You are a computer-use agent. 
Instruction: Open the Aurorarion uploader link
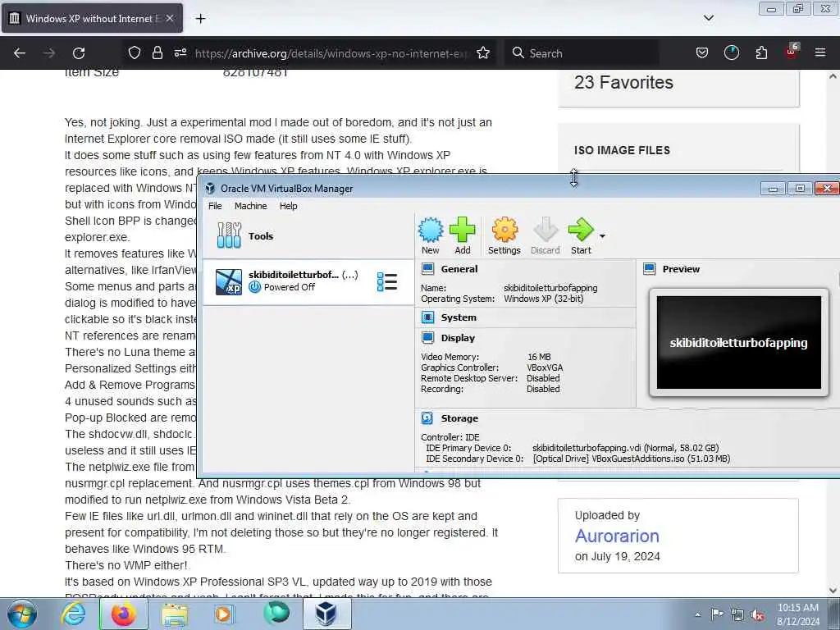click(617, 536)
